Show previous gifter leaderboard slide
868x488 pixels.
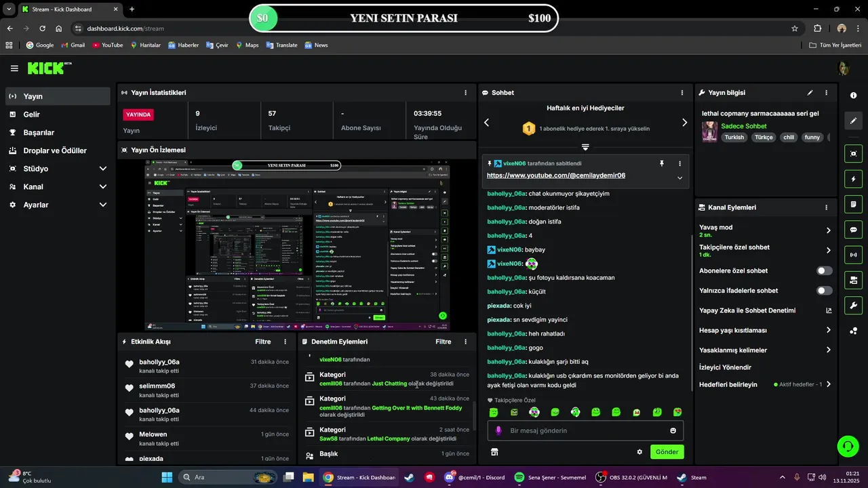pyautogui.click(x=486, y=123)
